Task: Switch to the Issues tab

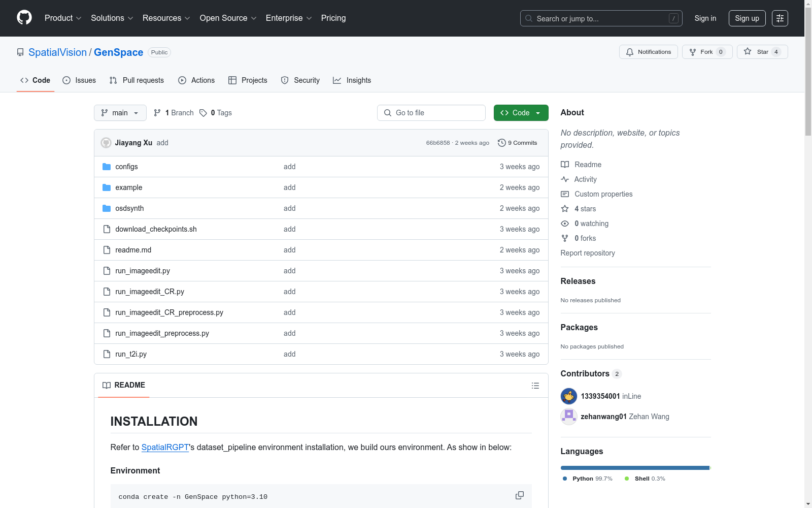Action: click(79, 80)
